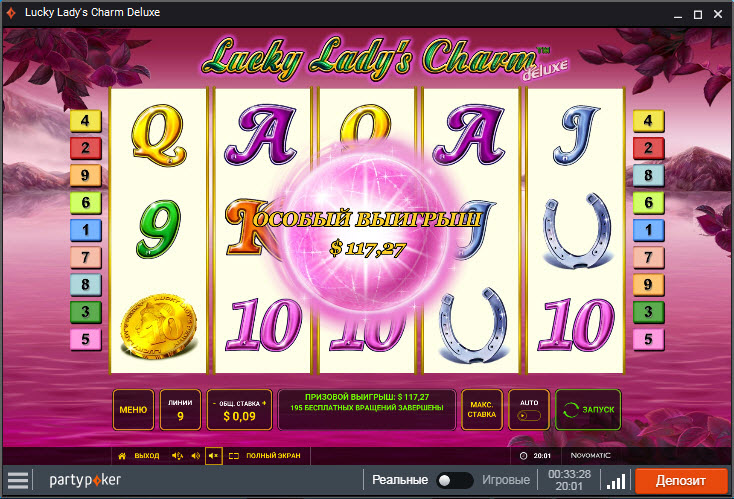Select the muted speaker sound icon

pos(213,455)
